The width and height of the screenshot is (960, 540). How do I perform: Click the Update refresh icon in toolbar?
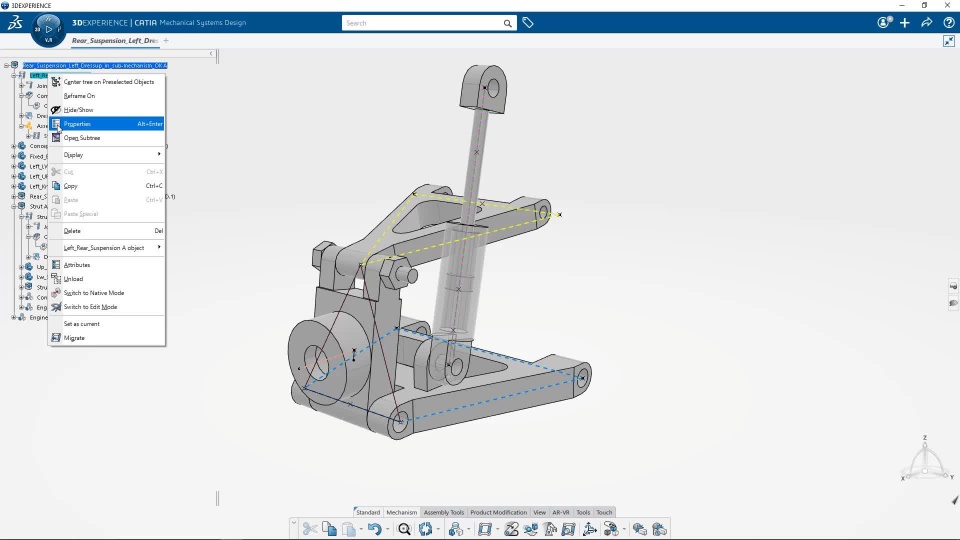click(426, 529)
